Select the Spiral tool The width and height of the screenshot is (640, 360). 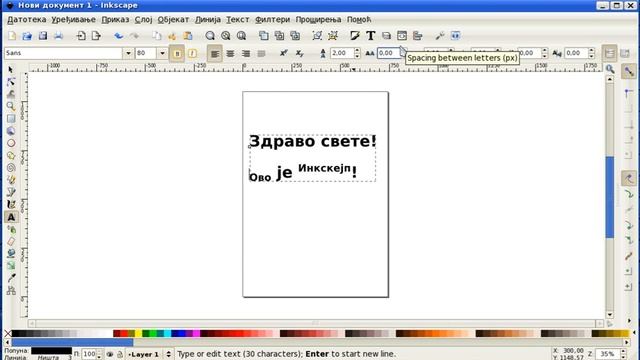click(11, 168)
